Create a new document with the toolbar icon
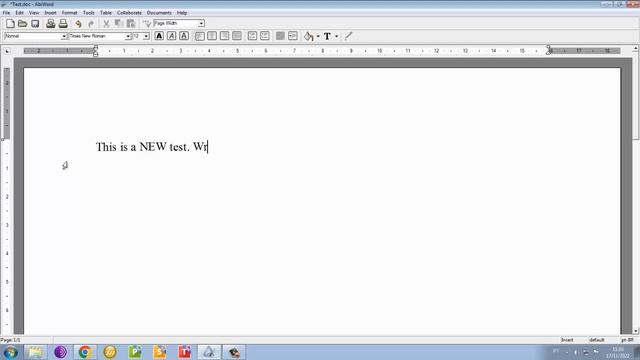The height and width of the screenshot is (360, 640). (10, 24)
